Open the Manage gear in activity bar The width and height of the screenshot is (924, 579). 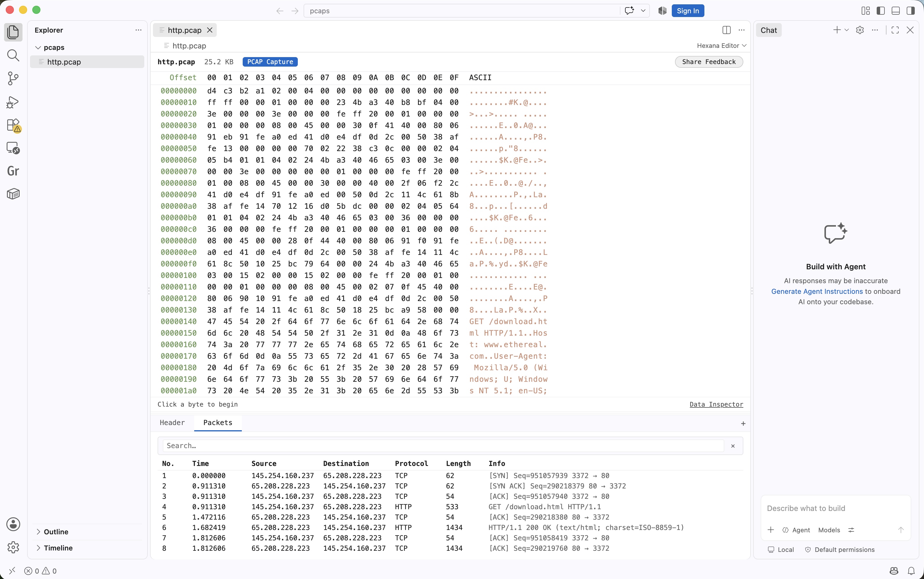coord(13,547)
